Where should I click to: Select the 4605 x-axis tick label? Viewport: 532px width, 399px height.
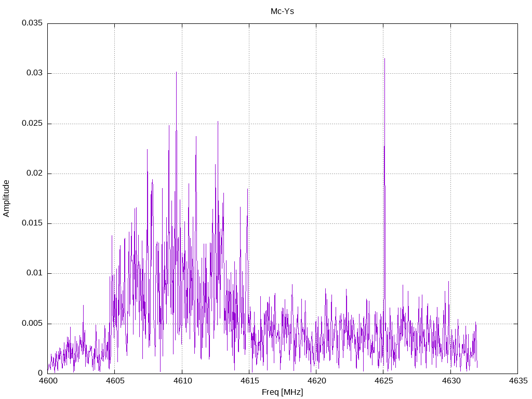click(x=115, y=381)
